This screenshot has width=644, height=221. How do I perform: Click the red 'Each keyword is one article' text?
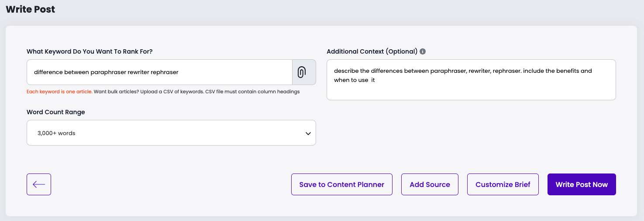(x=59, y=92)
